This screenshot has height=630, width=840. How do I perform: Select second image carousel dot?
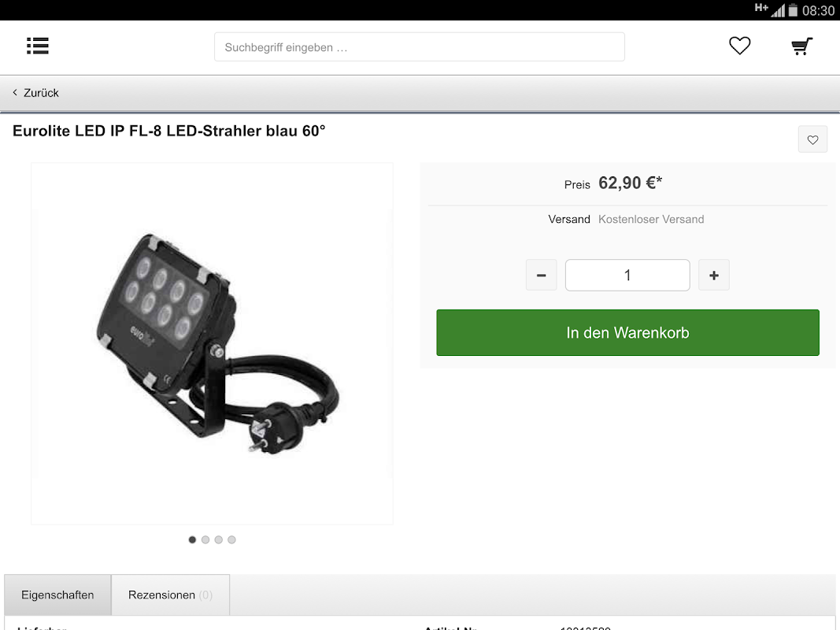pos(205,539)
